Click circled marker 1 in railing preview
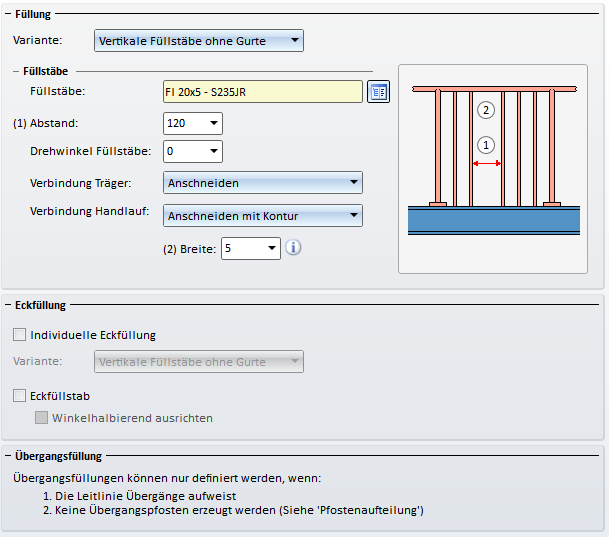609x537 pixels. [486, 145]
